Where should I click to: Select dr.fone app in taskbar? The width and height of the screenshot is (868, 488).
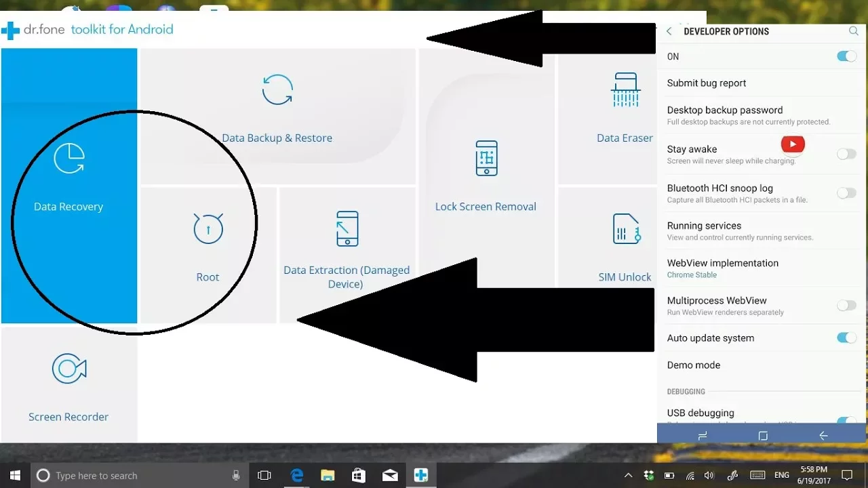pos(421,475)
